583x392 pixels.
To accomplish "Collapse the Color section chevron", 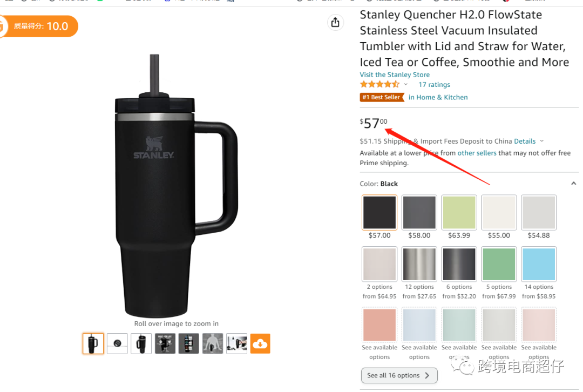I will click(573, 184).
